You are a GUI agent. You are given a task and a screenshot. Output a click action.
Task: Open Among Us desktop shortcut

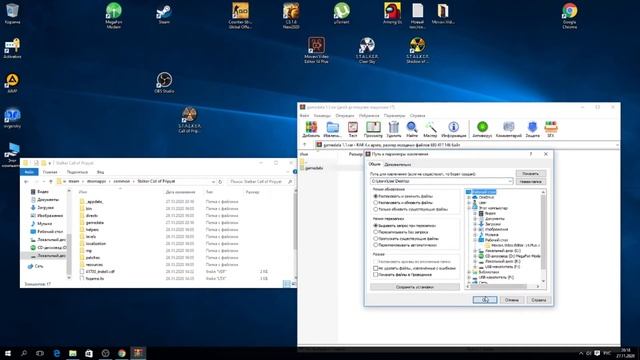[x=392, y=14]
